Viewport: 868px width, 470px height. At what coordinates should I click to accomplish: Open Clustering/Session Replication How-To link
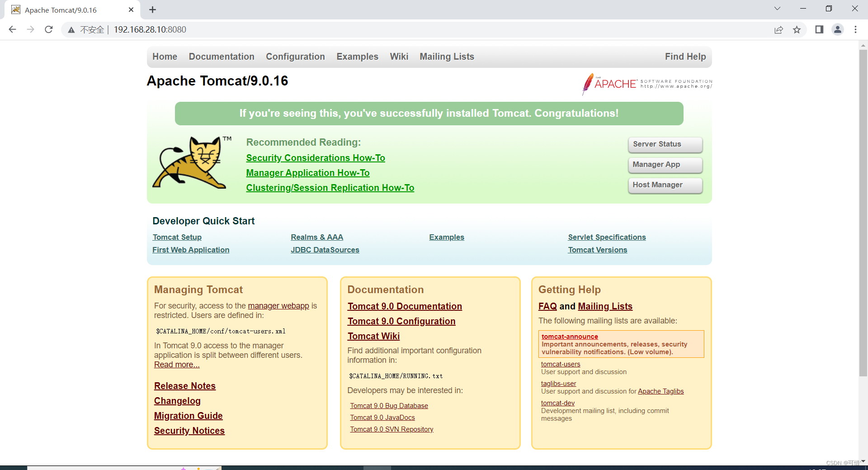[x=330, y=188]
